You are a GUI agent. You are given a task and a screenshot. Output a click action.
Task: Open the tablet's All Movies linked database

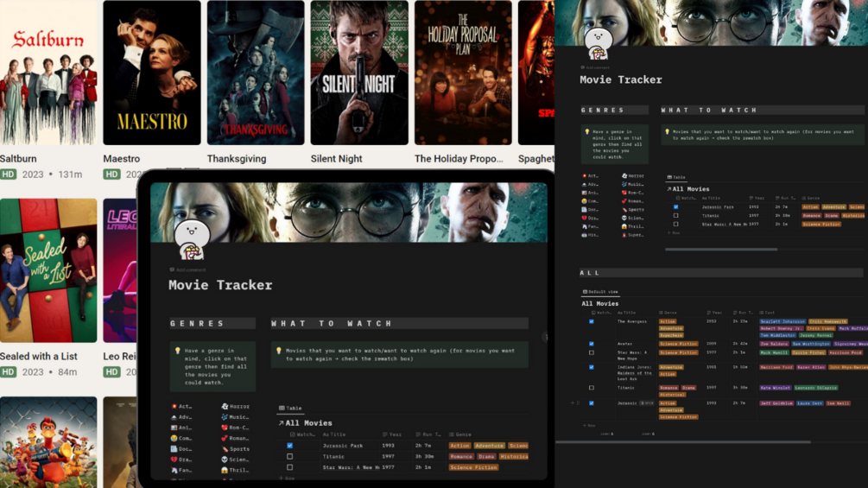click(x=305, y=422)
